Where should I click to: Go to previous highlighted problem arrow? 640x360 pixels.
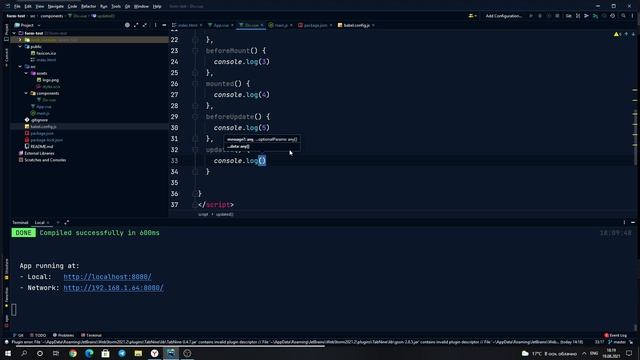(x=626, y=34)
